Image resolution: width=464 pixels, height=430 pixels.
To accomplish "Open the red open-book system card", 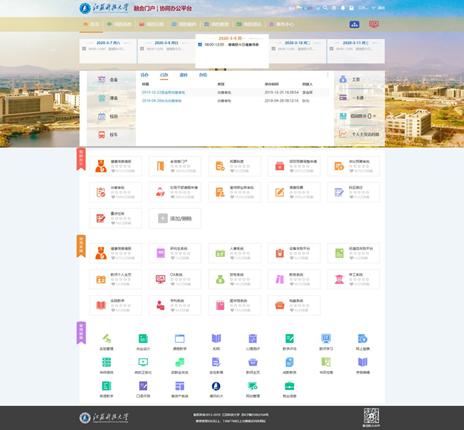I will [x=115, y=305].
